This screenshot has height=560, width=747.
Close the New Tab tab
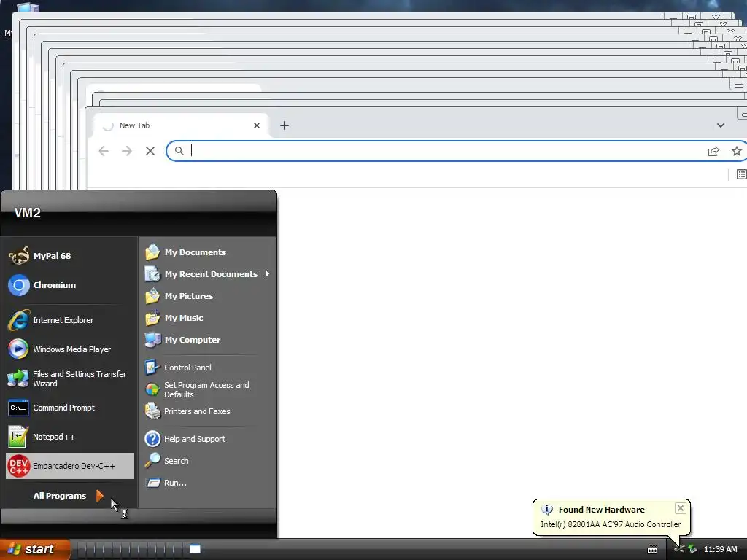pos(257,125)
